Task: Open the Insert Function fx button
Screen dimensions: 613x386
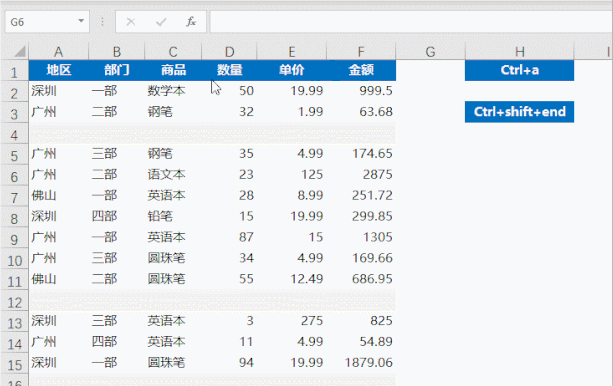Action: [x=191, y=22]
